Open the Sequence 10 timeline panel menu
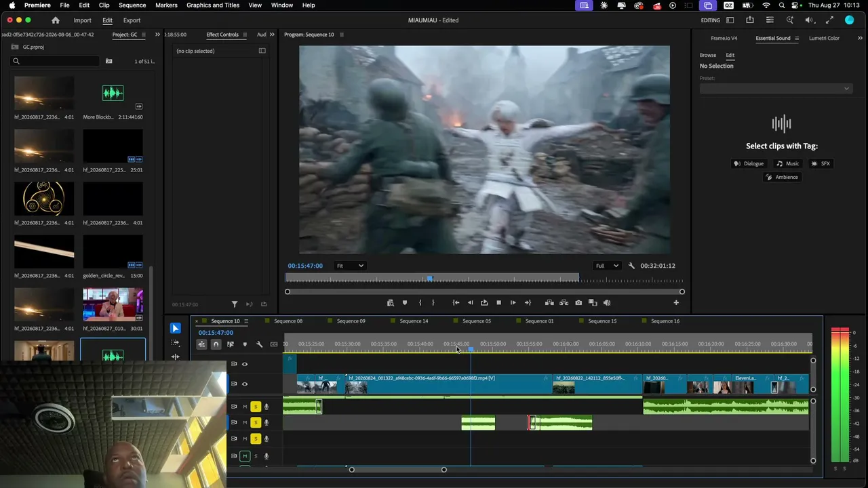This screenshot has height=488, width=868. (x=246, y=321)
